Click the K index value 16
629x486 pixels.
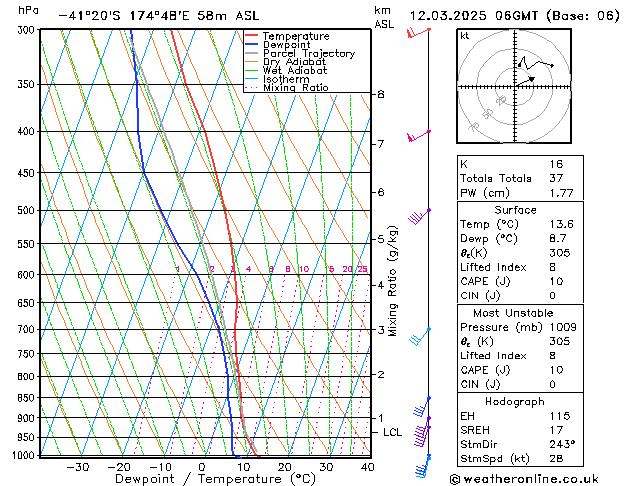tap(556, 164)
